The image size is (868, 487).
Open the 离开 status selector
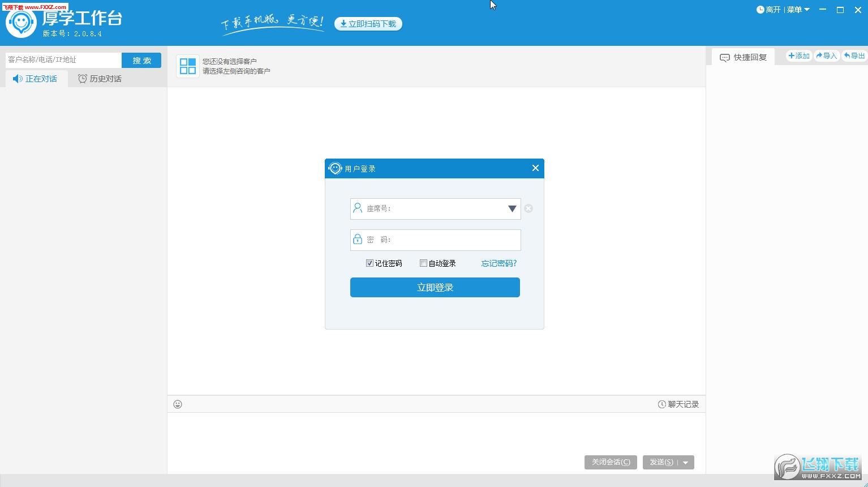(768, 10)
